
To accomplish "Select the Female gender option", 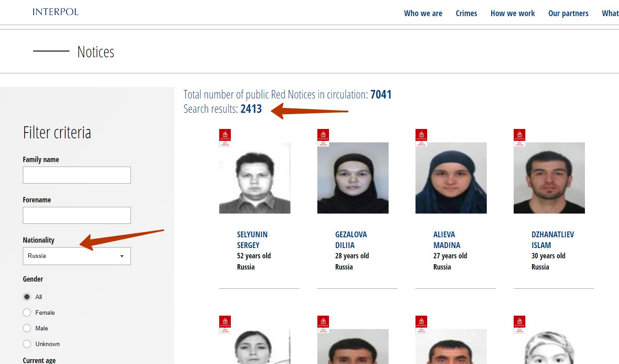I will click(x=27, y=313).
